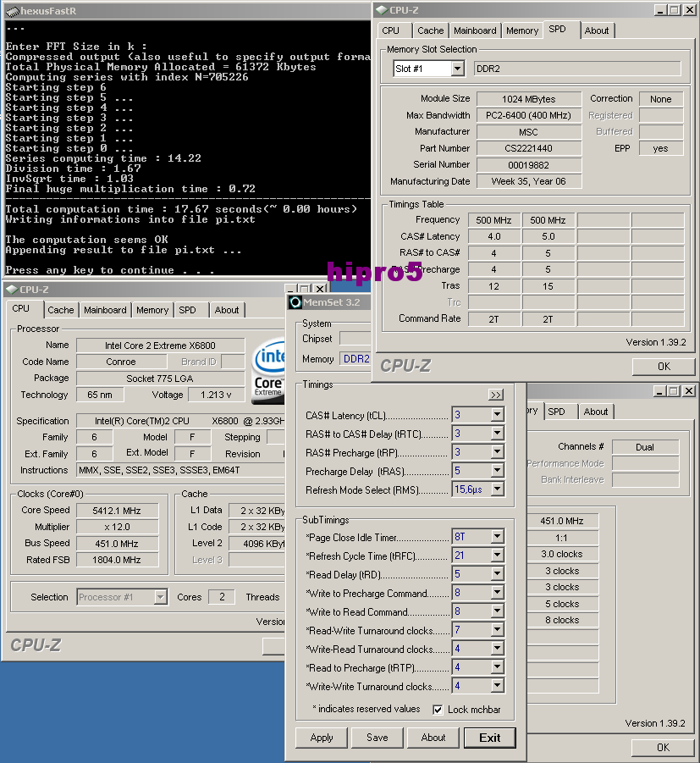The width and height of the screenshot is (700, 763).
Task: Switch to Mainboard tab in the processor CPU-Z window
Action: tap(105, 310)
